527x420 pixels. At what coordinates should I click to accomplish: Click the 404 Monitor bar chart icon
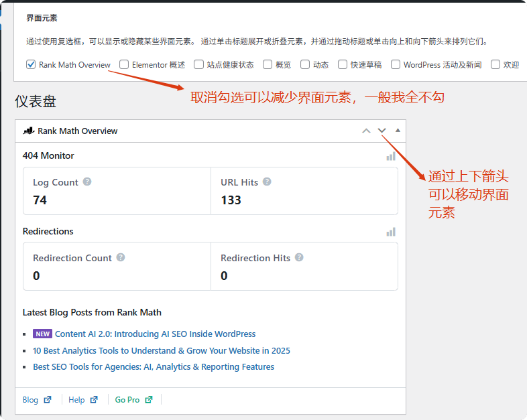click(391, 156)
